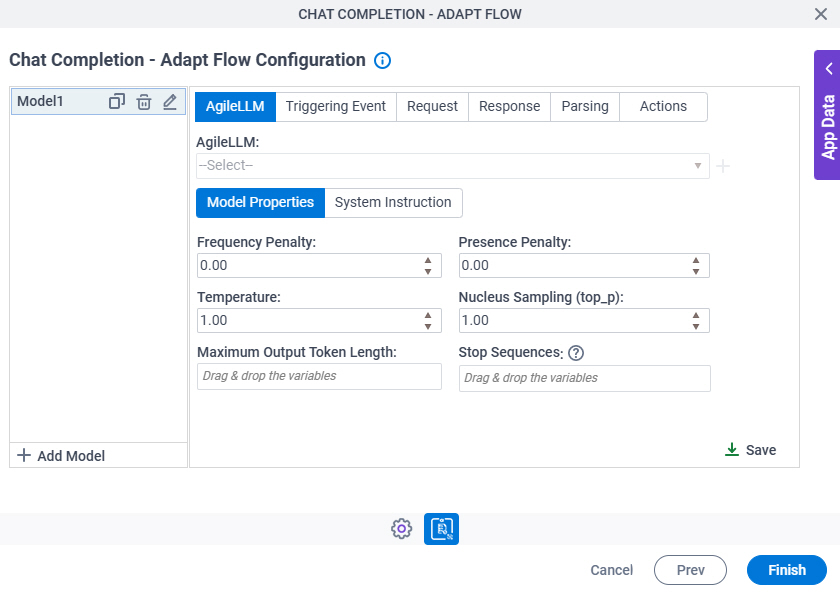Delete Model1 with the trash icon
840x593 pixels.
point(144,101)
